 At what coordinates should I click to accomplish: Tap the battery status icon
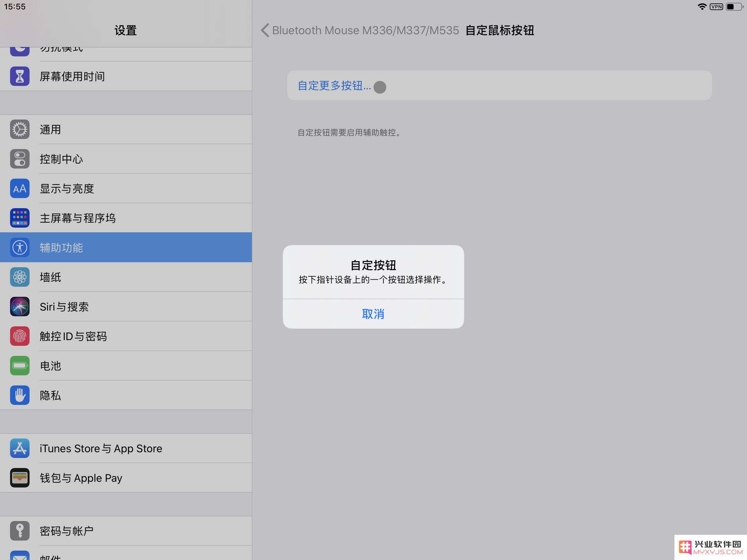pyautogui.click(x=734, y=7)
